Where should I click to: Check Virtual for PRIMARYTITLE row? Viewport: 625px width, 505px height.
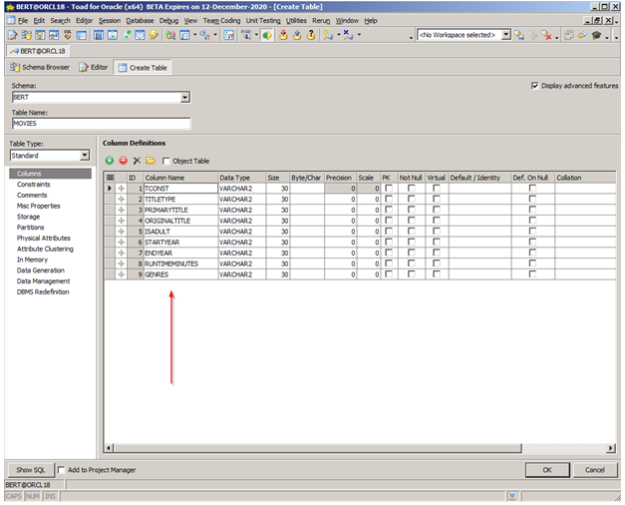(x=436, y=210)
